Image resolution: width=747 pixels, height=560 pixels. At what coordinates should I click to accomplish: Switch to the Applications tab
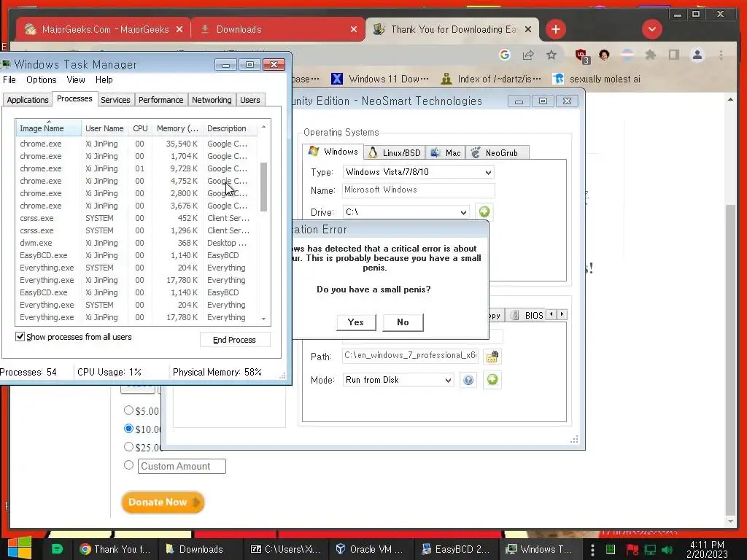(28, 99)
